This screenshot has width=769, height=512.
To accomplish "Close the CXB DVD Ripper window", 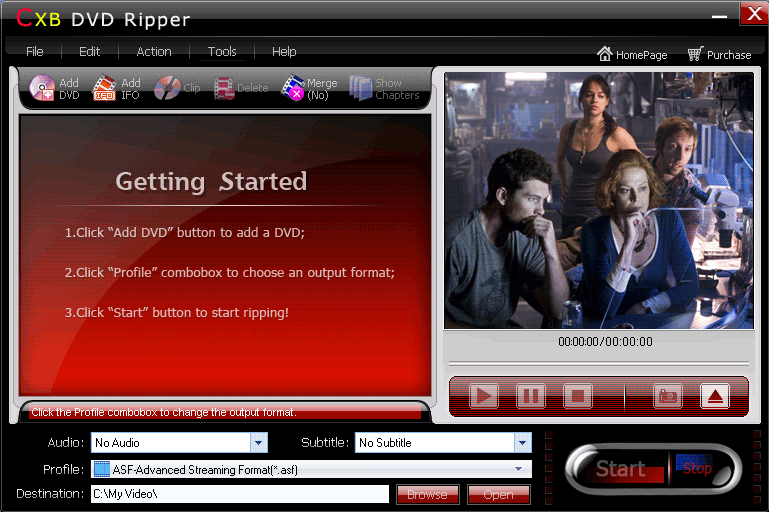I will [754, 14].
